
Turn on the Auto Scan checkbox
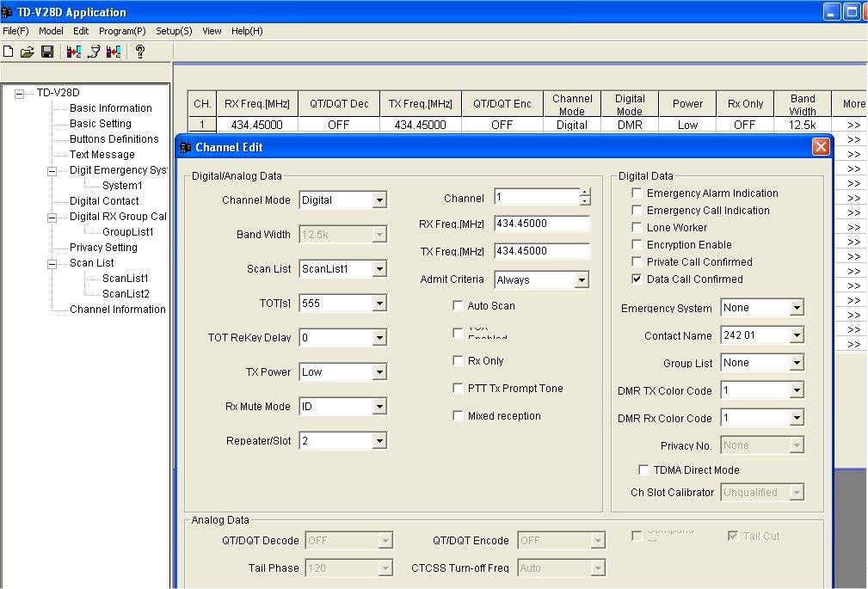[458, 305]
